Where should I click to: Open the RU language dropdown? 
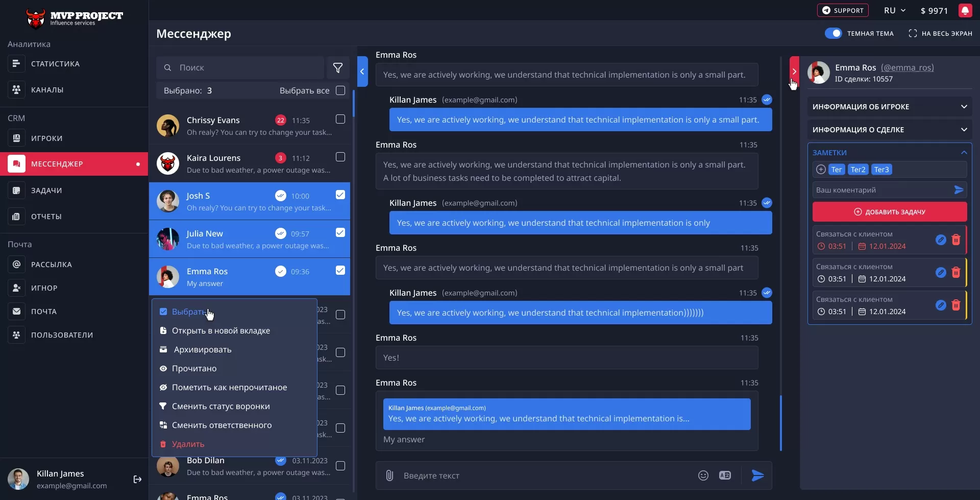894,11
